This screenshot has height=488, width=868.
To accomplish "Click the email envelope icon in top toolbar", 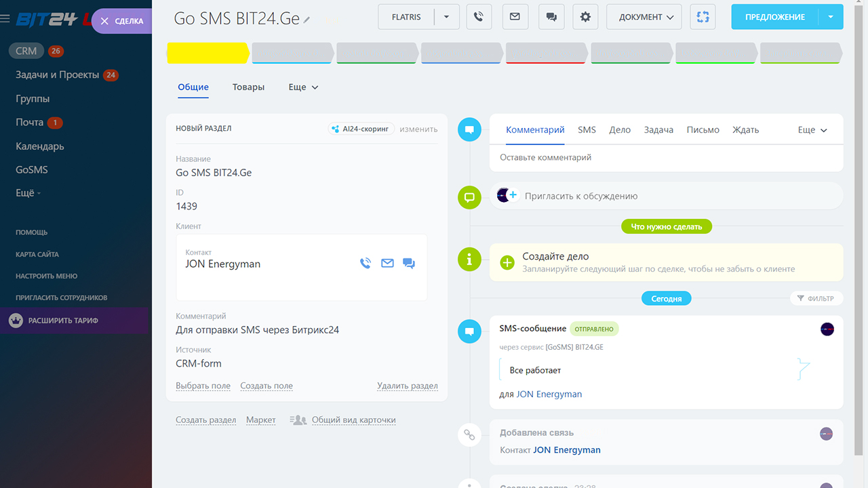I will pyautogui.click(x=515, y=17).
